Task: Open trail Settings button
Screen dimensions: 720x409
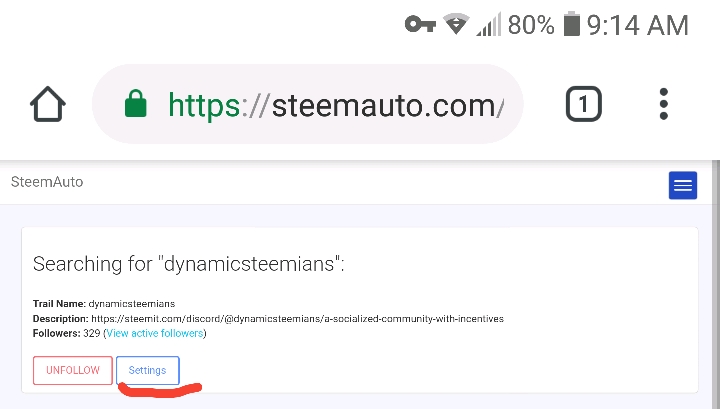Action: pyautogui.click(x=147, y=370)
